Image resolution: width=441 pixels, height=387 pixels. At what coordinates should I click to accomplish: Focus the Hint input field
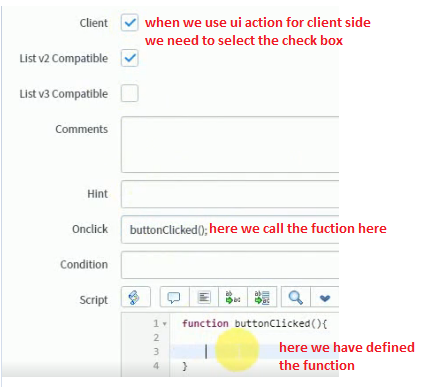coord(230,194)
